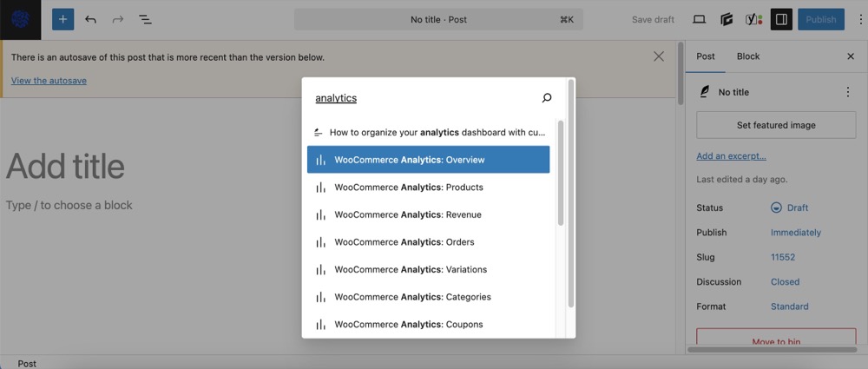Dismiss the autosave notice
The height and width of the screenshot is (369, 868).
[659, 56]
